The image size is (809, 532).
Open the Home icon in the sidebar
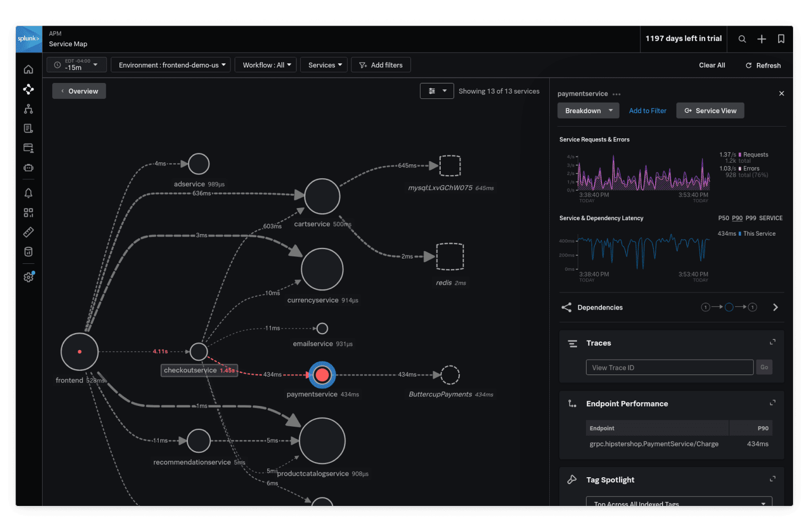(x=28, y=69)
